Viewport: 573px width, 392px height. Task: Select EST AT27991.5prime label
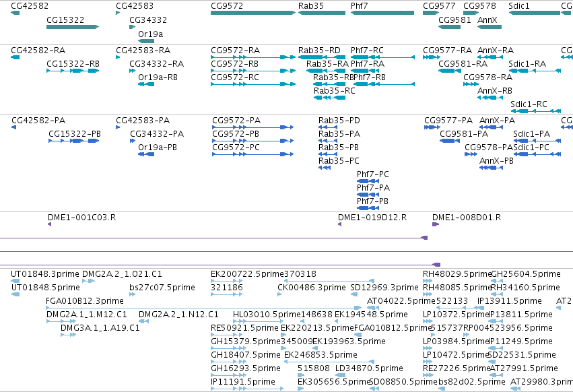click(x=524, y=368)
